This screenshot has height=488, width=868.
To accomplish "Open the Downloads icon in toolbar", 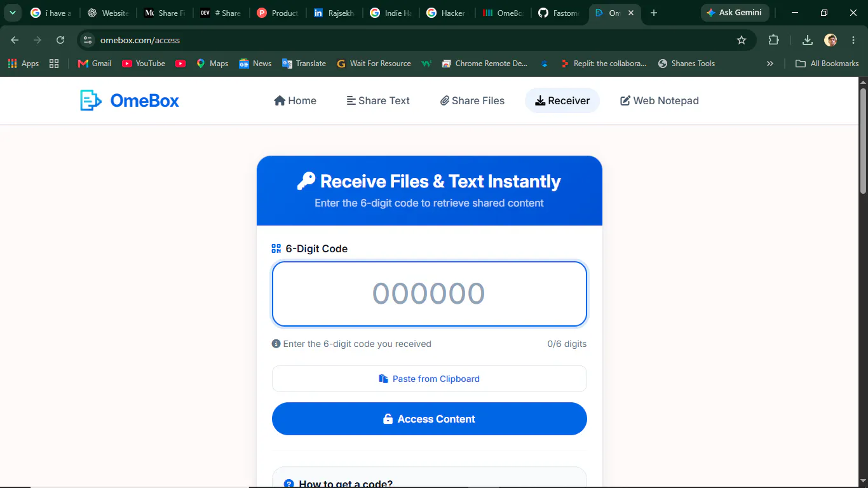I will point(808,40).
